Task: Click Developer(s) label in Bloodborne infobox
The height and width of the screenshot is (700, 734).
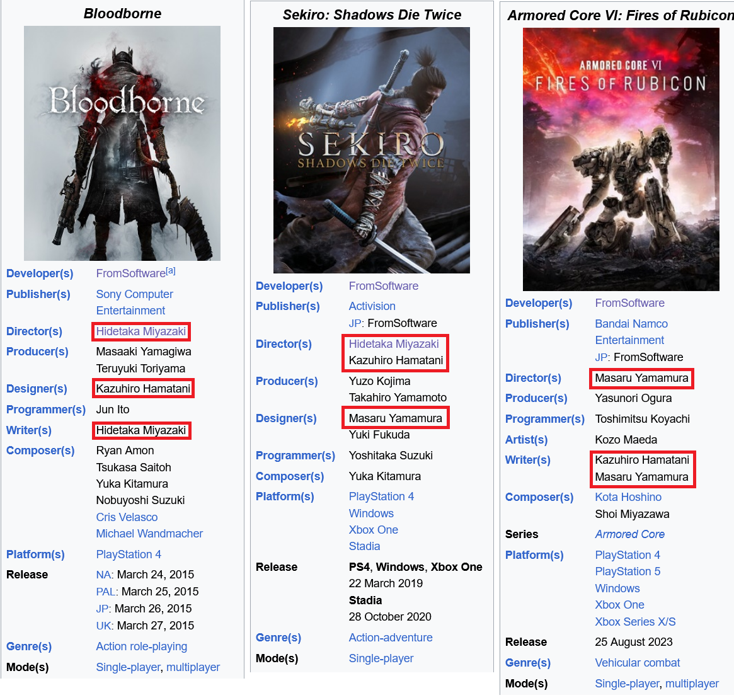Action: [x=40, y=273]
